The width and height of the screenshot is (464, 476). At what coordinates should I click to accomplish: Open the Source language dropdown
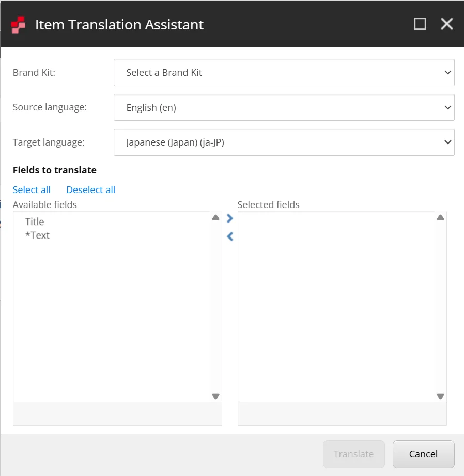pyautogui.click(x=284, y=107)
